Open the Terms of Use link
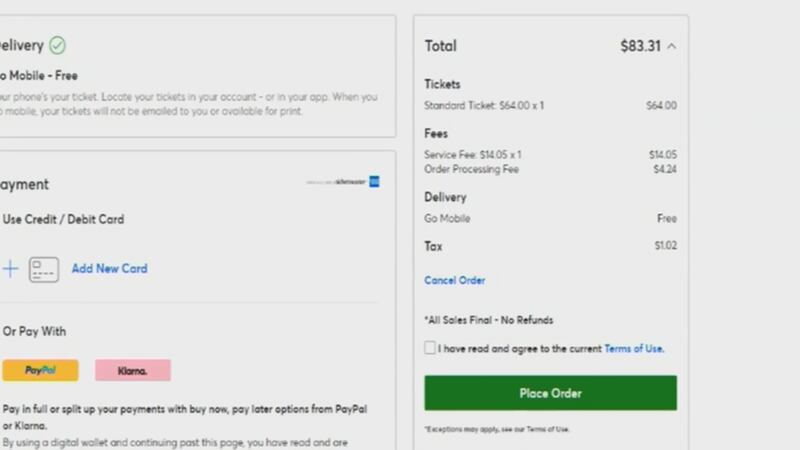The image size is (800, 450). click(x=634, y=349)
